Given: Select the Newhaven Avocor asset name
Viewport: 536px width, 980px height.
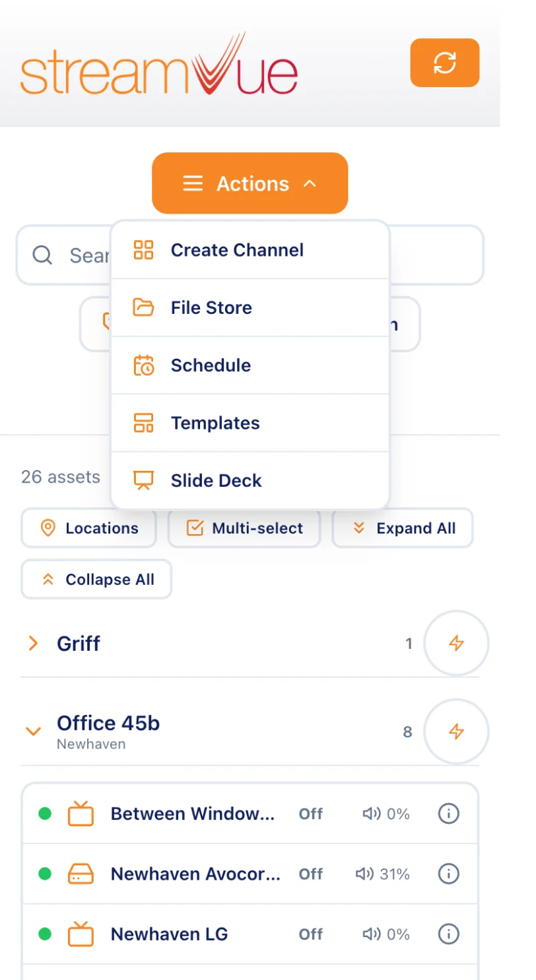Looking at the screenshot, I should pyautogui.click(x=195, y=874).
